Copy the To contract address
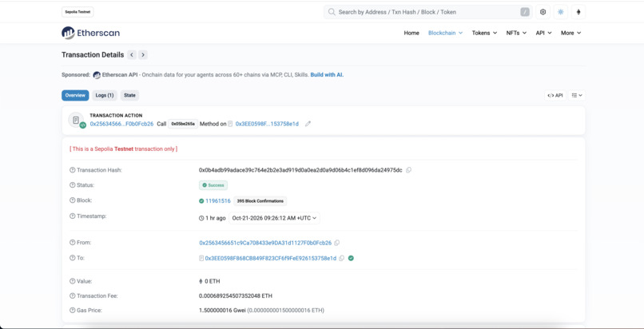This screenshot has height=329, width=644. (341, 259)
